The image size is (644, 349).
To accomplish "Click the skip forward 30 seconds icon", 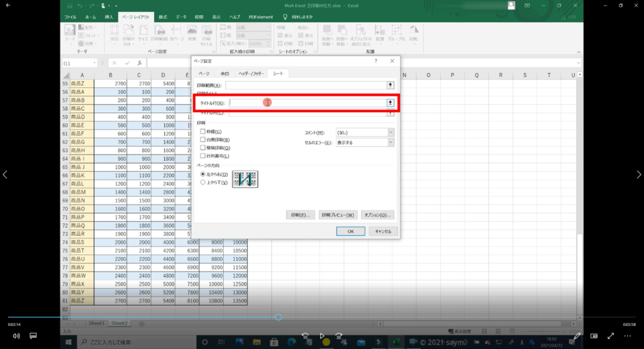I will tap(339, 336).
